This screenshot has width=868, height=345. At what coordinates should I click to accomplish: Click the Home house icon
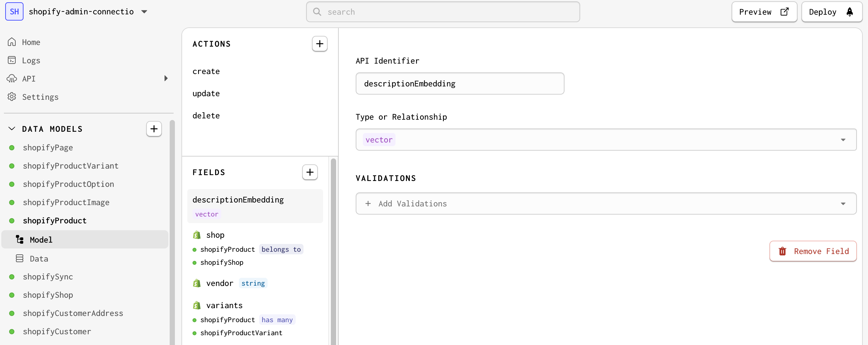tap(12, 42)
